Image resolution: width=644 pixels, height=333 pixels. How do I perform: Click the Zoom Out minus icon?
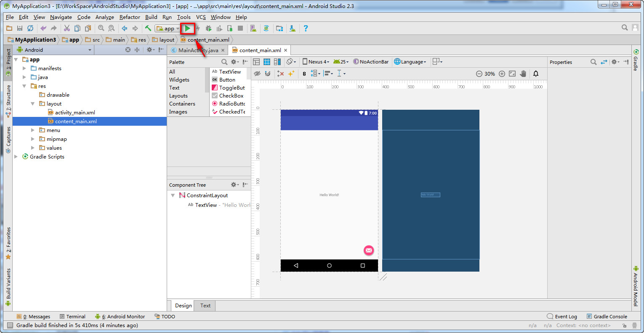point(479,74)
